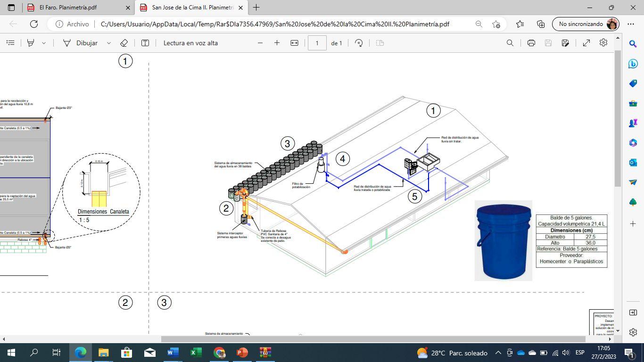The width and height of the screenshot is (644, 362).
Task: Launch Word from the taskbar
Action: [173, 353]
